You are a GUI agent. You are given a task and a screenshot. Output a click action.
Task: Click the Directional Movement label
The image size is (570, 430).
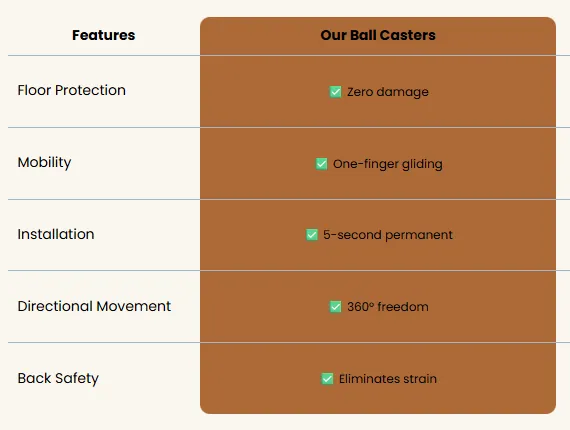[x=94, y=306]
